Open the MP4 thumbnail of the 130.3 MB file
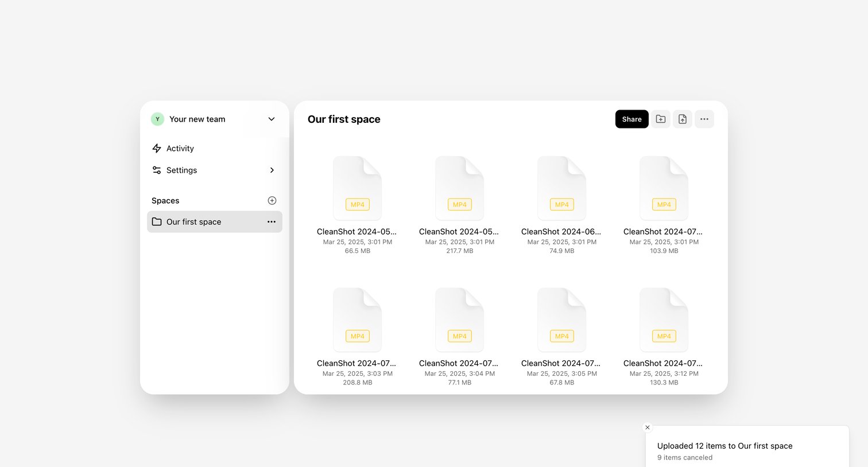This screenshot has width=868, height=467. coord(664,320)
